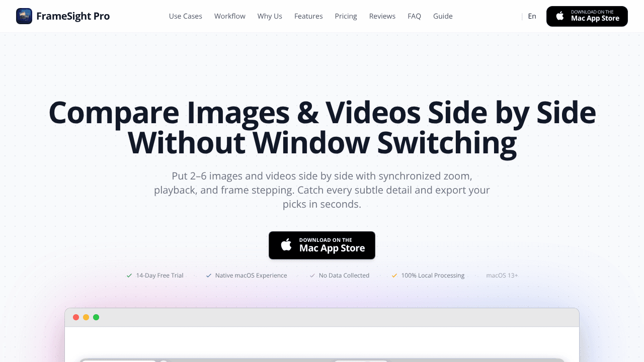Open the Workflow nav item
Viewport: 644px width, 362px height.
230,16
